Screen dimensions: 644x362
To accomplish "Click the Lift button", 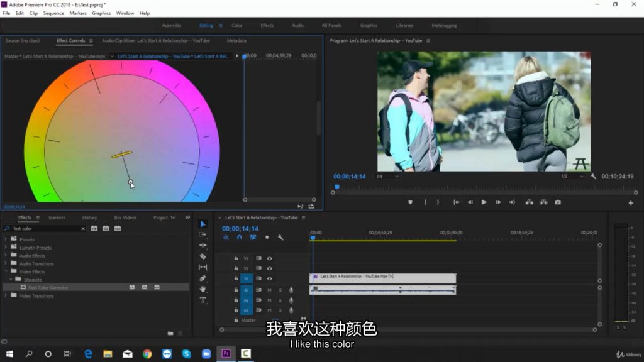I will 530,202.
